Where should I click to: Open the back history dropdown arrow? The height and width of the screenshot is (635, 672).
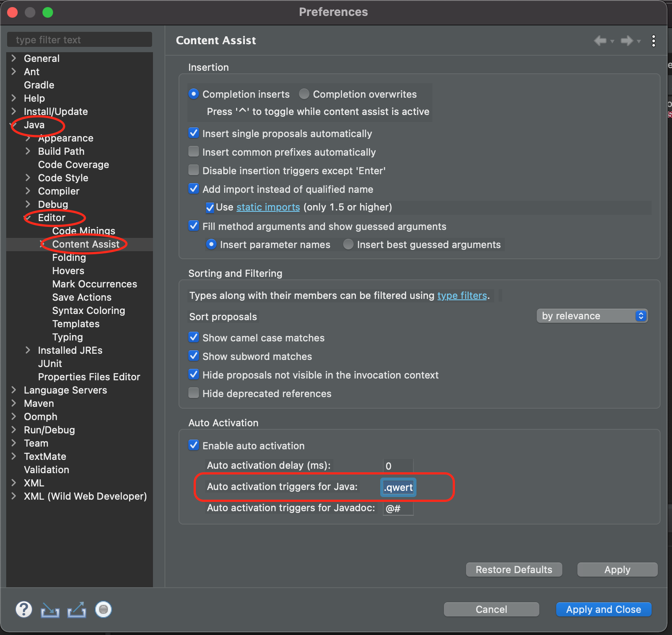[x=612, y=41]
